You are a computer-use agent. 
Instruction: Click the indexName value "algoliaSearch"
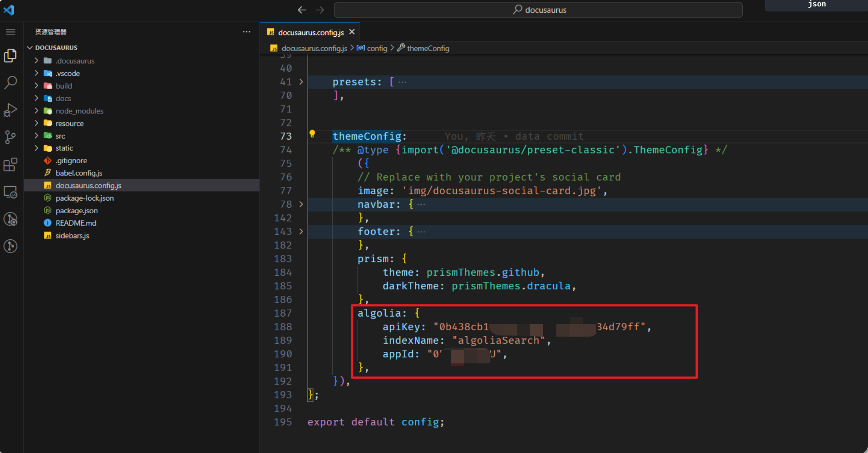(498, 340)
